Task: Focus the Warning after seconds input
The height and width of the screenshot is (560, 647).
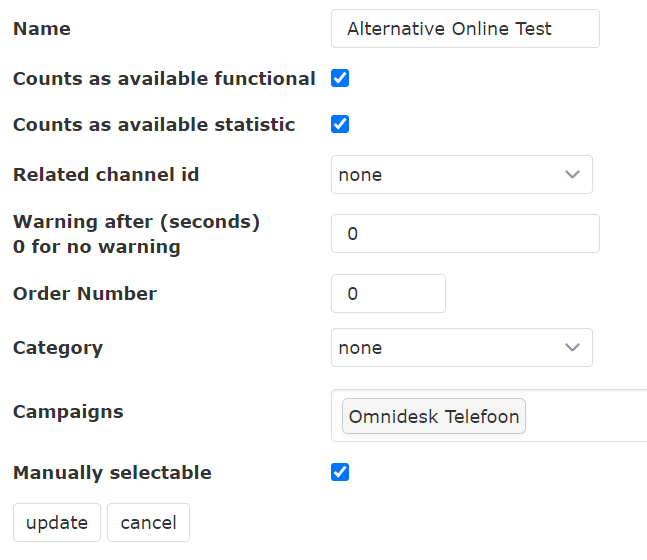Action: click(465, 234)
